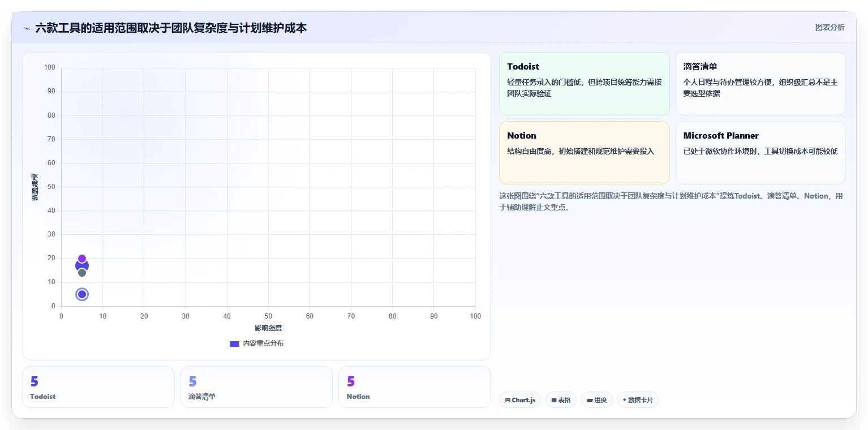Click the ringed bubble near value 5

tap(82, 294)
